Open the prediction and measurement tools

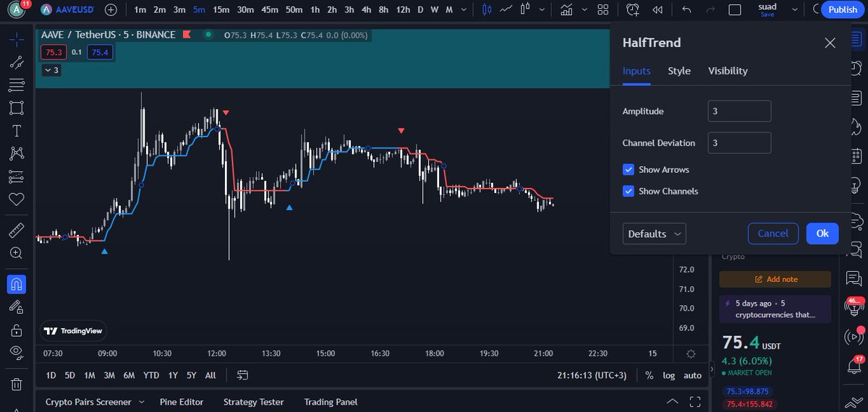click(16, 176)
